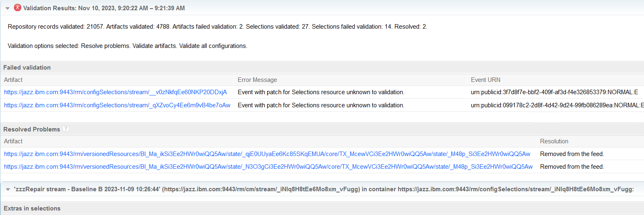
Task: Collapse the 'zzzRepair stream - Baseline B' section arrow
Action: pyautogui.click(x=8, y=189)
